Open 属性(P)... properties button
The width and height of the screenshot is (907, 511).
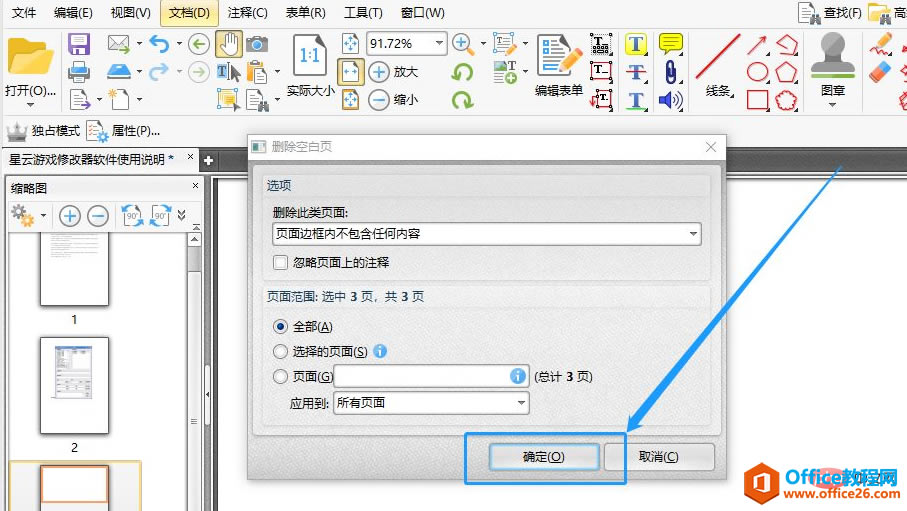[124, 131]
